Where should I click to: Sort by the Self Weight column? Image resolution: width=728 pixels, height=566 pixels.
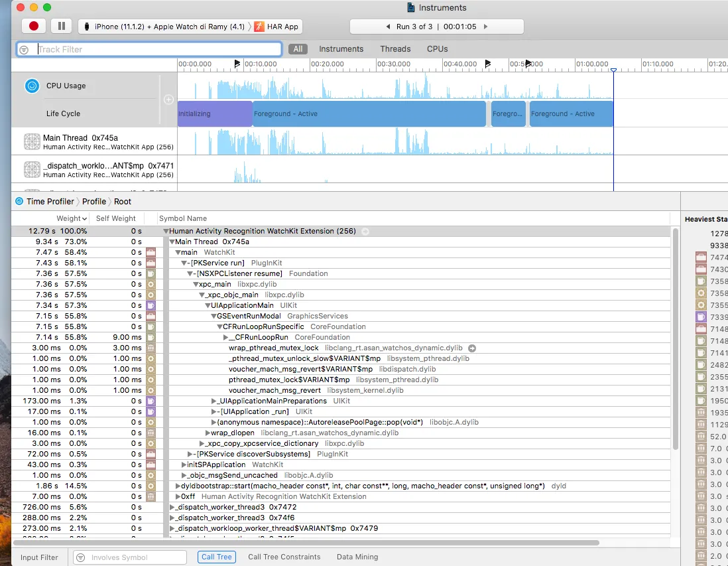[115, 218]
